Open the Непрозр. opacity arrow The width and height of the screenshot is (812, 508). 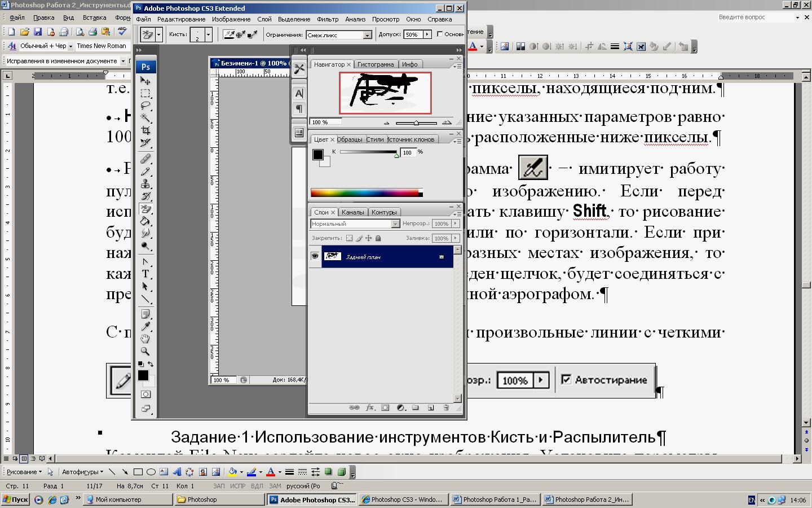(x=456, y=224)
